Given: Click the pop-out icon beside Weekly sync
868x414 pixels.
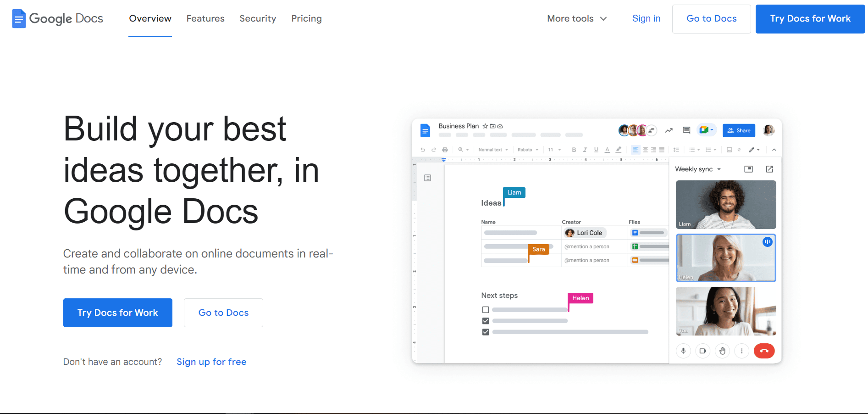Looking at the screenshot, I should point(769,169).
